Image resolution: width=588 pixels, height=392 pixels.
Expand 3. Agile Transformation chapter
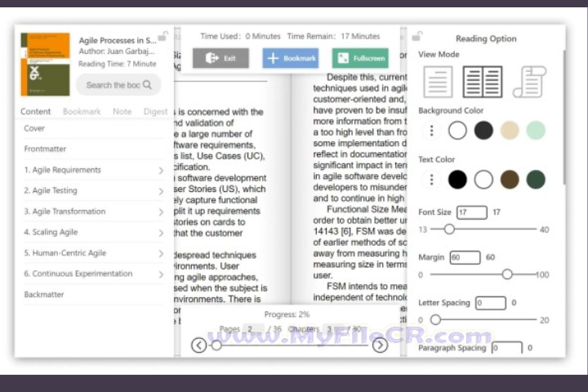point(161,212)
